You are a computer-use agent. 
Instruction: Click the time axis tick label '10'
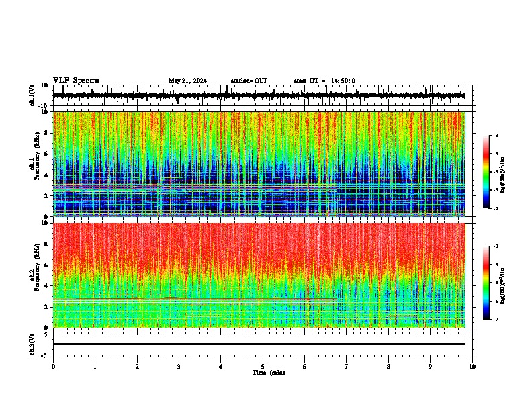coord(472,367)
